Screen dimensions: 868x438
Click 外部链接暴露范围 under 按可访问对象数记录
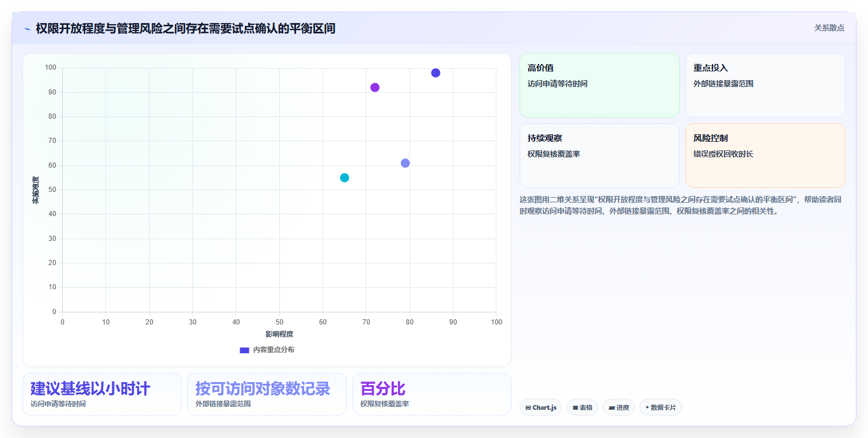coord(223,404)
